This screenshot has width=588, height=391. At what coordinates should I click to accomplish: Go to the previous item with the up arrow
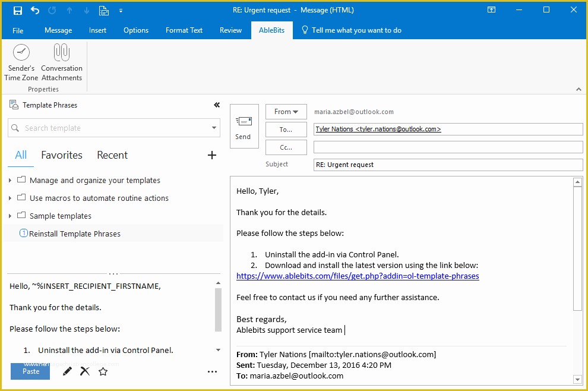click(x=69, y=11)
